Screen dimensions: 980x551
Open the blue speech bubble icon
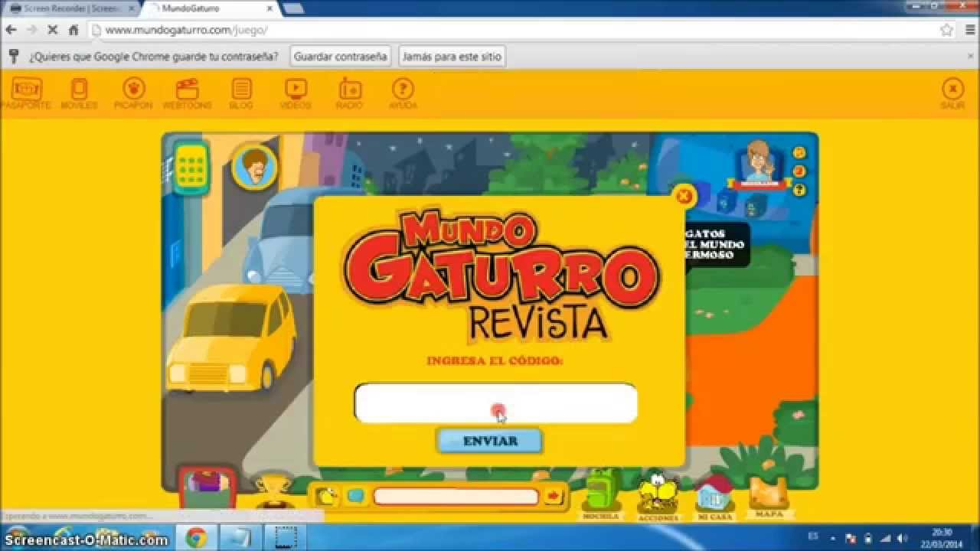[355, 496]
